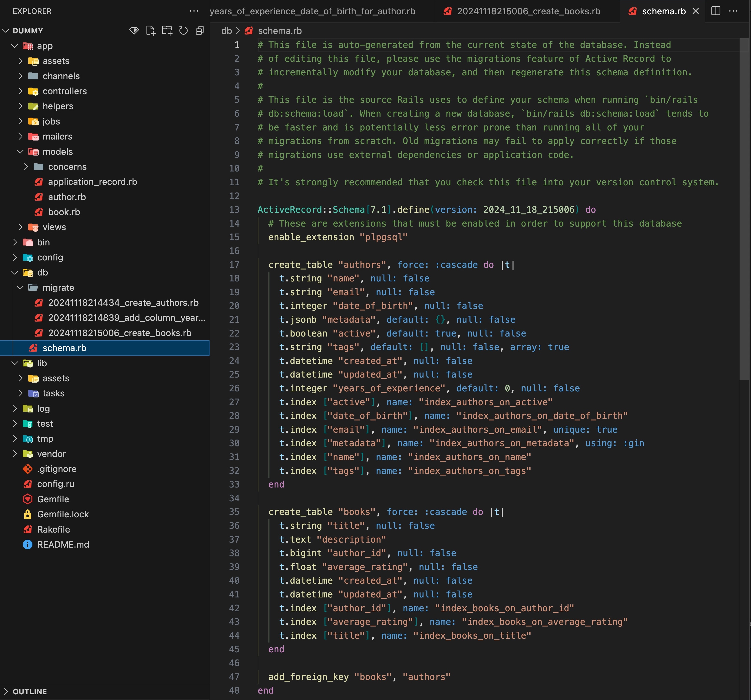Open author.rb in the models folder
The height and width of the screenshot is (700, 751).
67,197
